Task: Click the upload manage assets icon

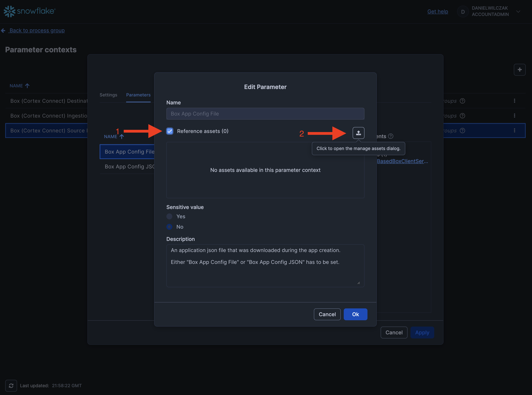Action: click(x=358, y=133)
